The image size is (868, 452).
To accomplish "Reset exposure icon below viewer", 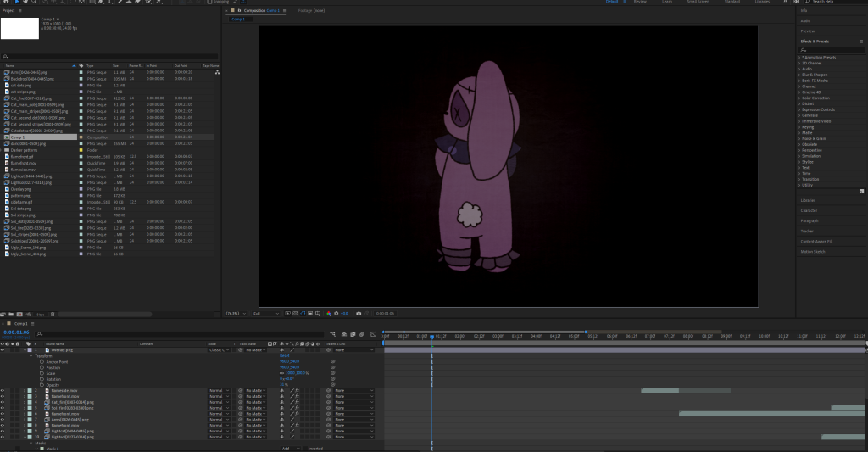I will pos(336,314).
